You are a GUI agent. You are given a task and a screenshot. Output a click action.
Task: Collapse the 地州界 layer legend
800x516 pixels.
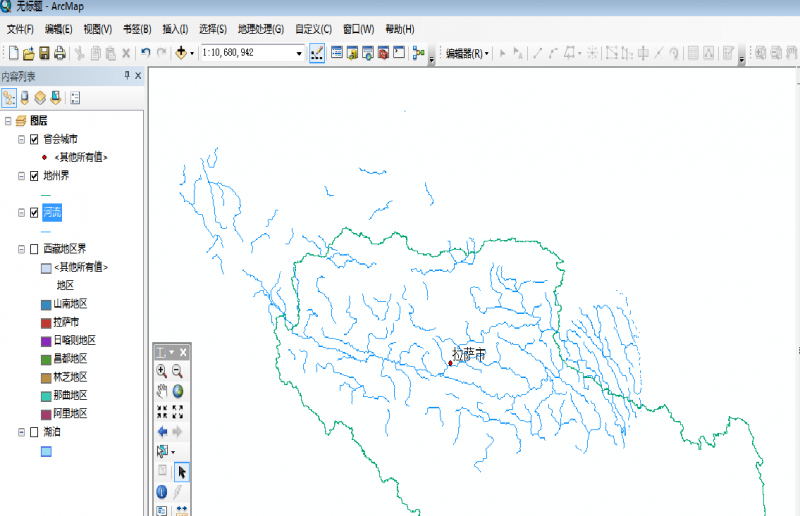(x=21, y=176)
